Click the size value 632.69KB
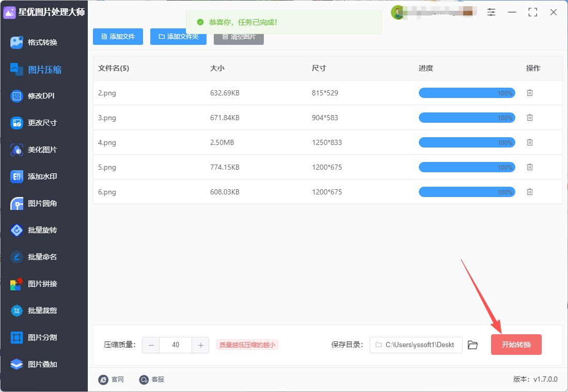 [225, 93]
